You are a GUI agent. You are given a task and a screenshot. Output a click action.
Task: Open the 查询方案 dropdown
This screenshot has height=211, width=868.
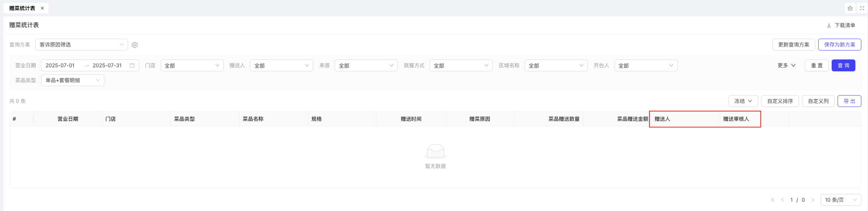tap(82, 45)
